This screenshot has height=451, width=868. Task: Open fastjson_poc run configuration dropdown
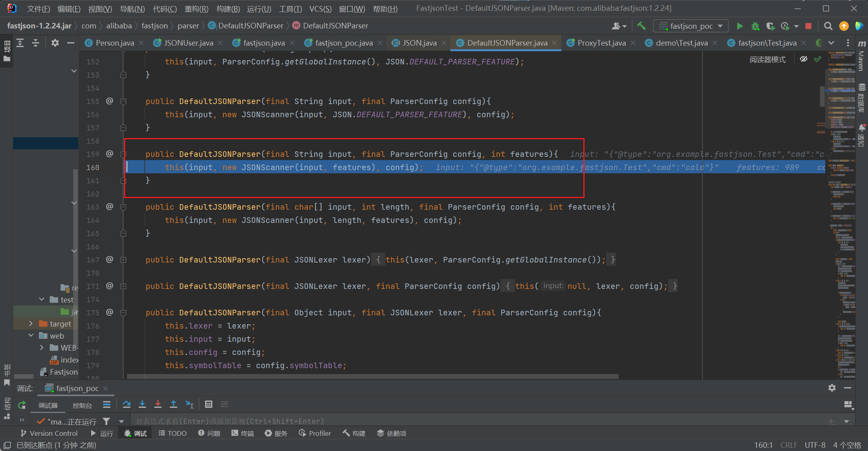point(691,26)
